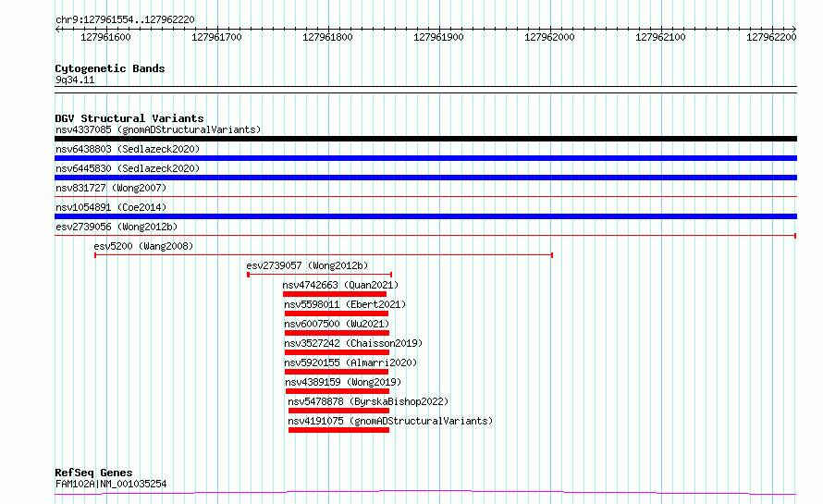The image size is (823, 504).
Task: Click the RefSeq Genes track heading
Action: (x=93, y=473)
